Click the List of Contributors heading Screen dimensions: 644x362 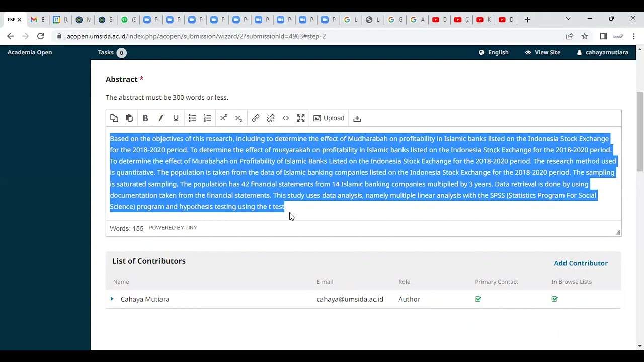(x=149, y=261)
